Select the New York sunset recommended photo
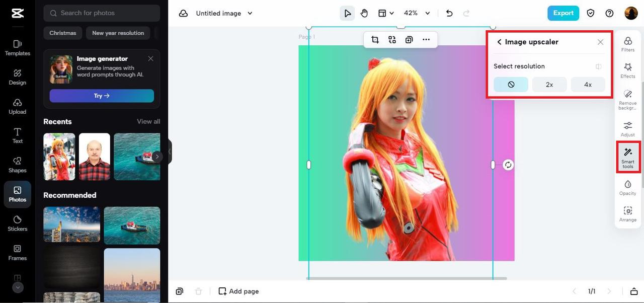Image resolution: width=644 pixels, height=303 pixels. (x=132, y=275)
